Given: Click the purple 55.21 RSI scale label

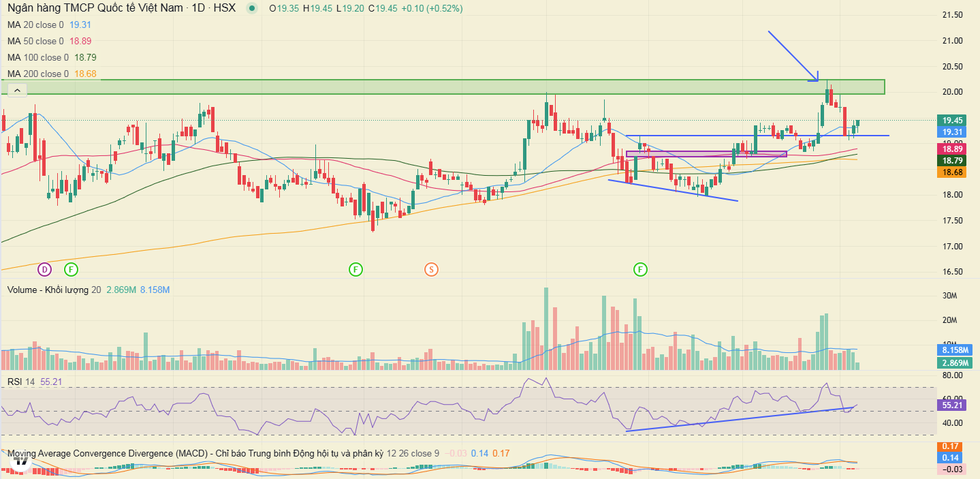Looking at the screenshot, I should 951,405.
